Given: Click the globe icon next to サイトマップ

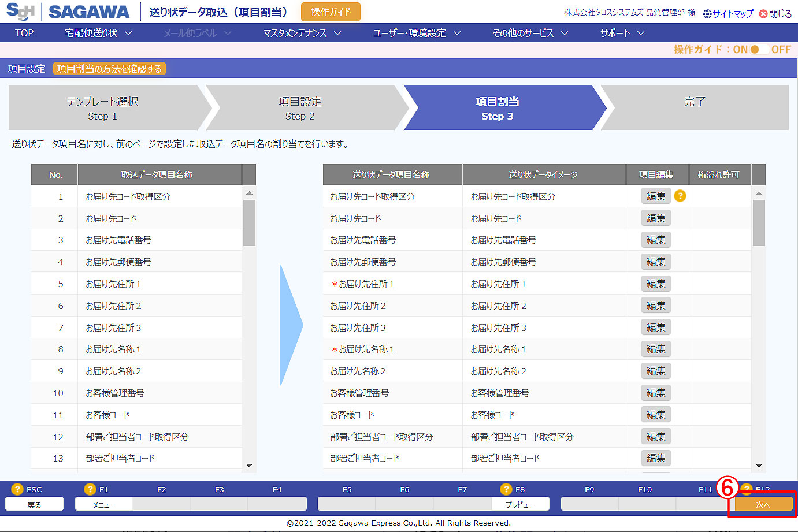Looking at the screenshot, I should pos(707,14).
